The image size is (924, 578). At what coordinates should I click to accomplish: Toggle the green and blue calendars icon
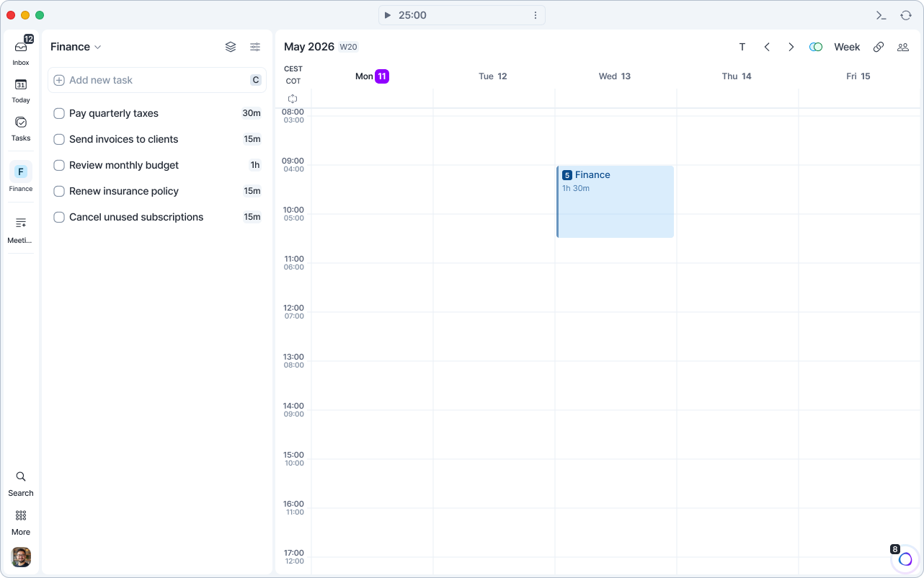point(816,47)
